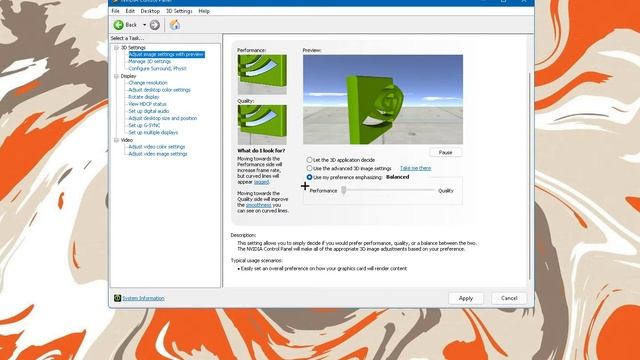Open Change resolution task
The height and width of the screenshot is (360, 640).
click(x=148, y=83)
